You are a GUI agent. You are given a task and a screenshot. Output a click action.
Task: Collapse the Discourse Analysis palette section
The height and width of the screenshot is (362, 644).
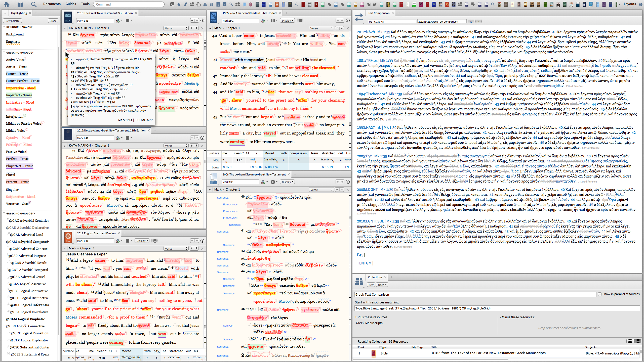[4, 27]
